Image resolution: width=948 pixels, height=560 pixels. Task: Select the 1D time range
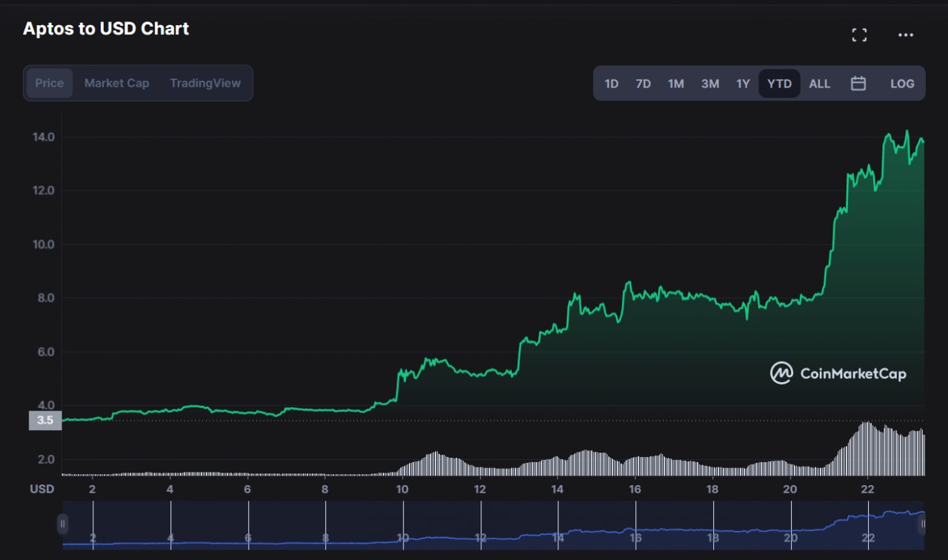click(x=611, y=84)
